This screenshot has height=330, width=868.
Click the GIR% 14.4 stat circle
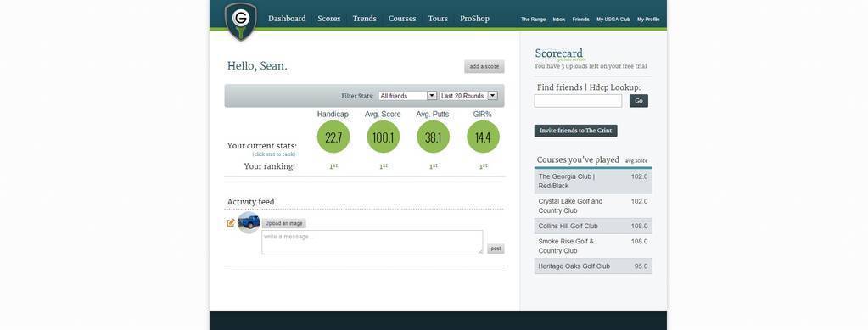pyautogui.click(x=484, y=137)
